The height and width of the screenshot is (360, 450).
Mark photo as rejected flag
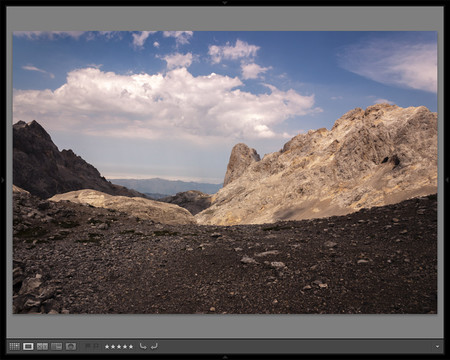point(96,346)
